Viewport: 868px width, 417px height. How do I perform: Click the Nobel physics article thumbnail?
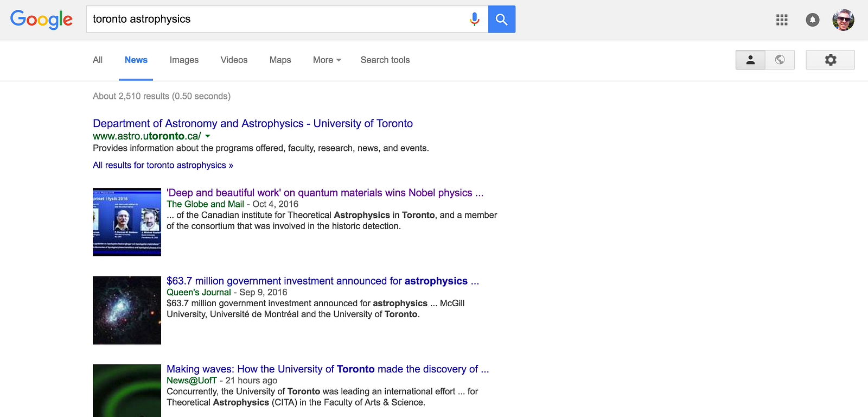coord(127,222)
